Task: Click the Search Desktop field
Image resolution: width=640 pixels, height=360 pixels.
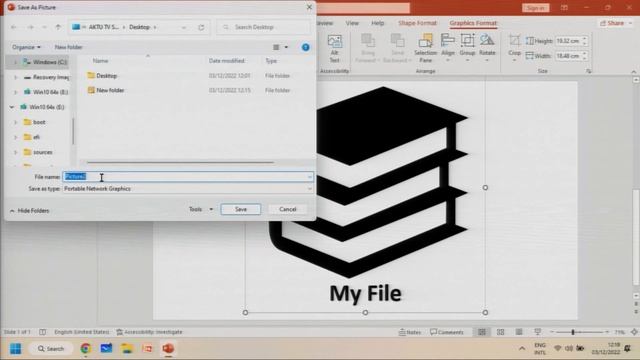Action: tap(264, 27)
